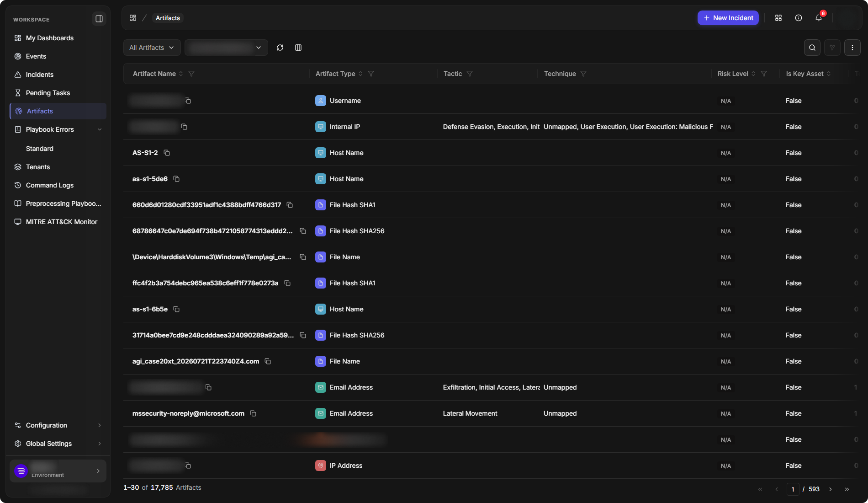Copy the as-s1-5de6 host name
868x503 pixels.
click(x=176, y=179)
